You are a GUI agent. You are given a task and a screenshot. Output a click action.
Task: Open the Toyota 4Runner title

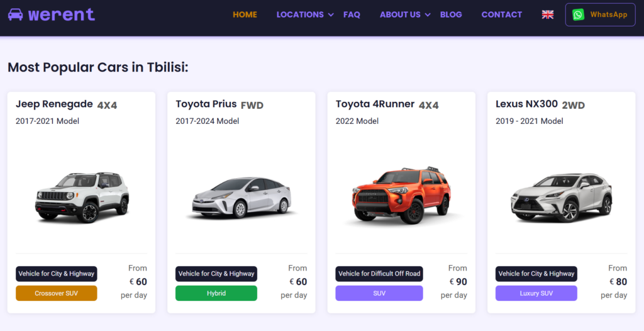click(x=375, y=104)
